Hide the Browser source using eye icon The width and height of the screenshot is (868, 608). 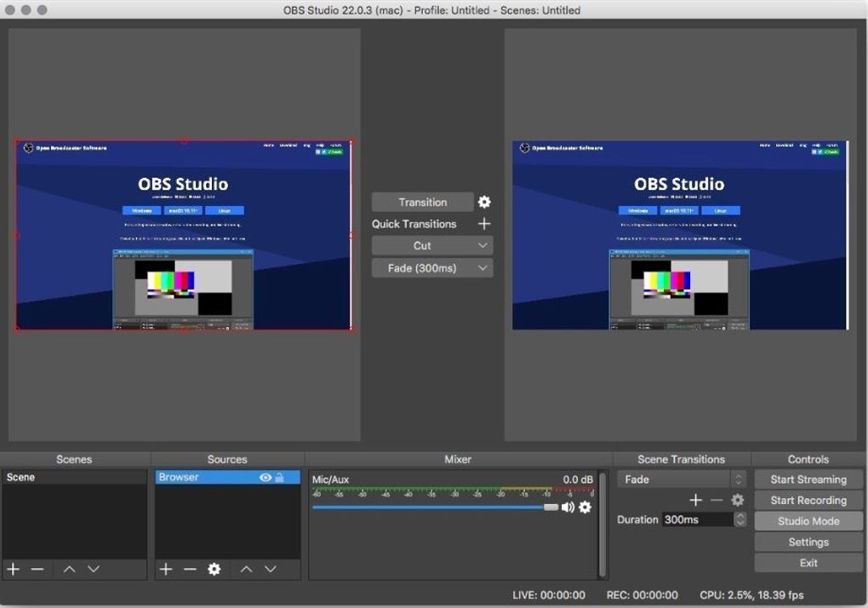pyautogui.click(x=266, y=478)
